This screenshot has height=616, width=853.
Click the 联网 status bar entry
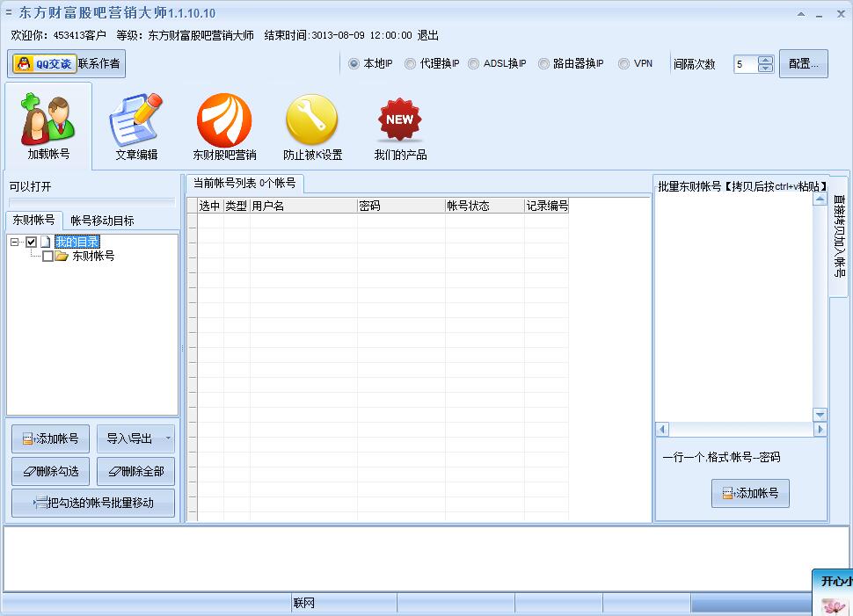point(304,603)
